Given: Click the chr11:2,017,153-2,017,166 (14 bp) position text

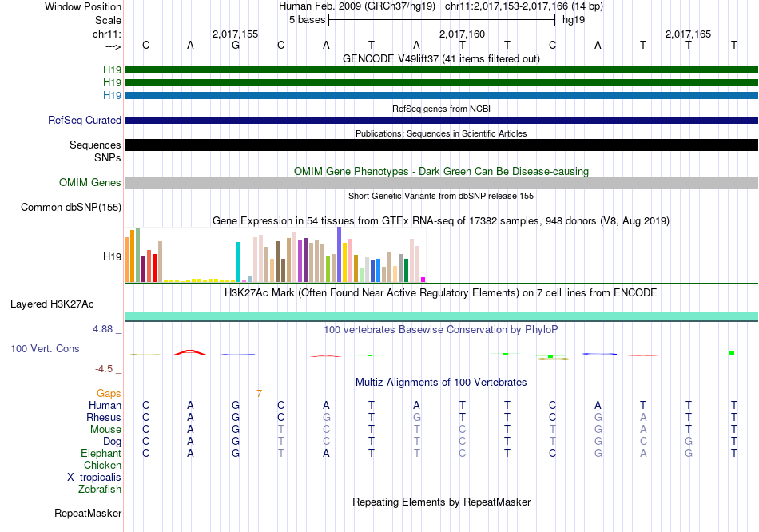Looking at the screenshot, I should [x=524, y=6].
